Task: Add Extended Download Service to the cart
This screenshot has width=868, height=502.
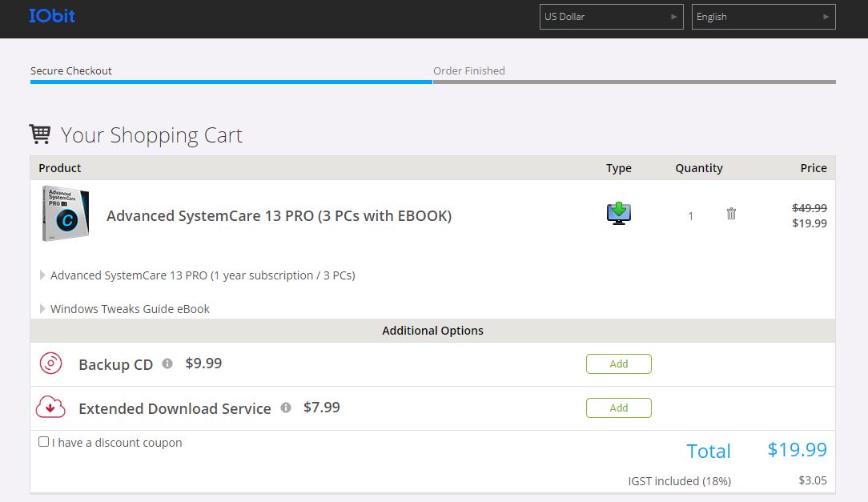Action: click(x=619, y=408)
